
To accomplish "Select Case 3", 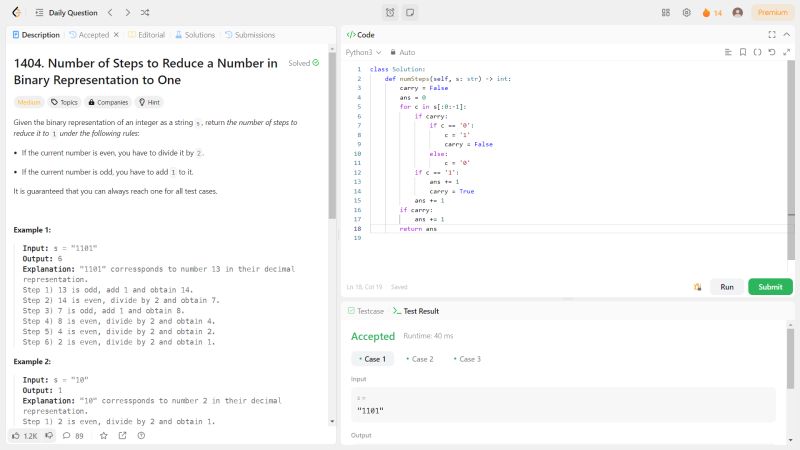I will [x=467, y=359].
